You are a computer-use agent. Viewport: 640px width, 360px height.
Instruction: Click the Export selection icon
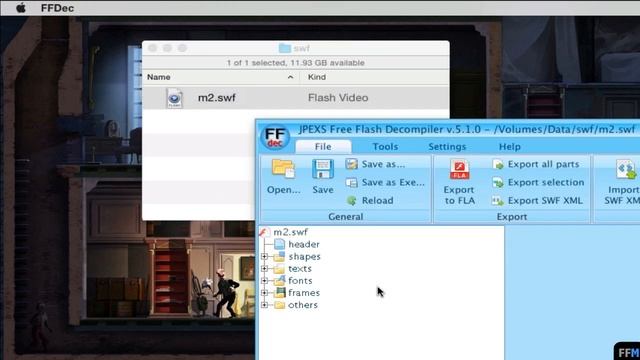pos(498,182)
